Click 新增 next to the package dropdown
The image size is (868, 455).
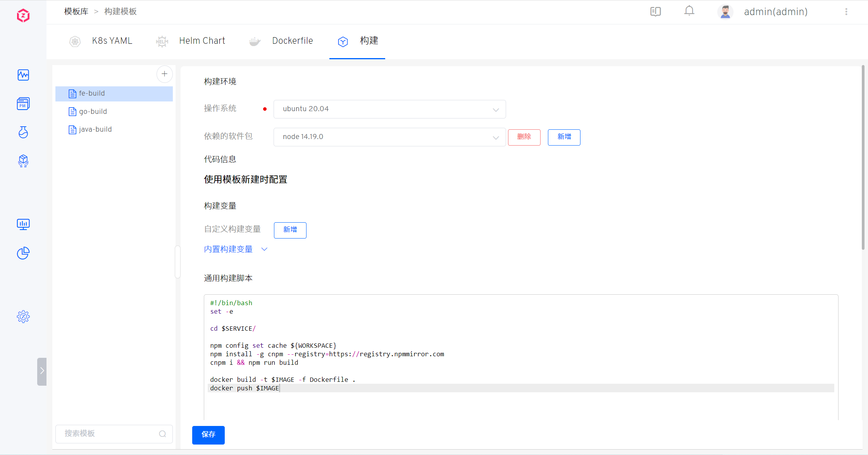564,137
